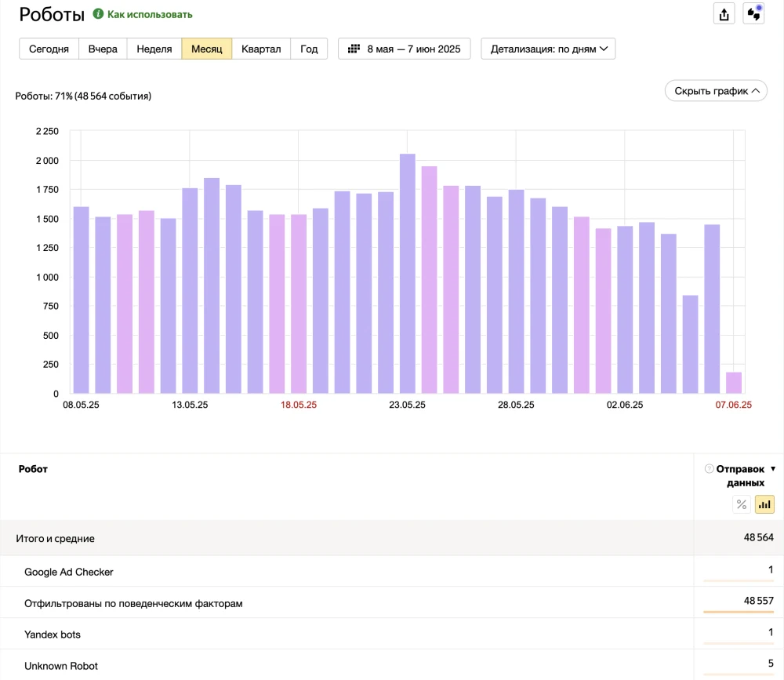Click the Итого и средние row label

pos(55,538)
